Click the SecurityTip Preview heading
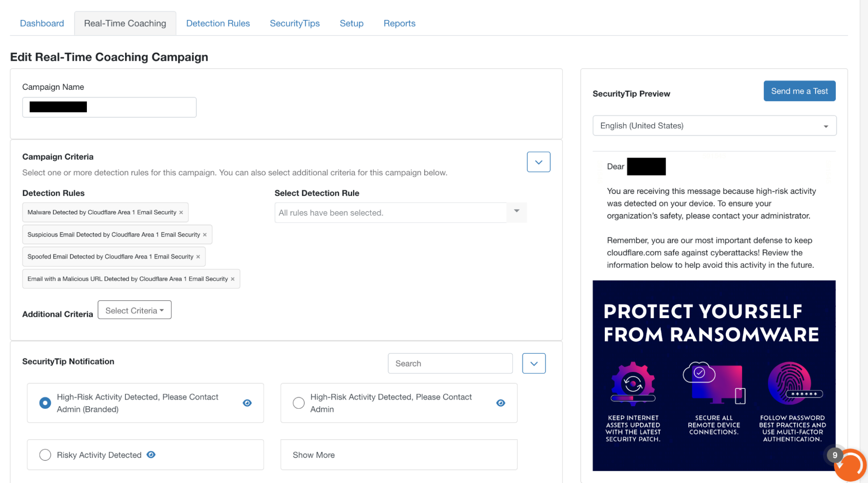This screenshot has width=868, height=483. [631, 94]
